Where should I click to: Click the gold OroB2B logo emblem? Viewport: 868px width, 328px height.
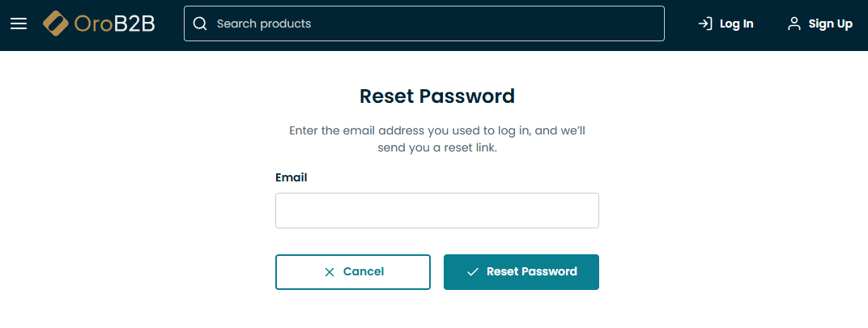point(57,23)
